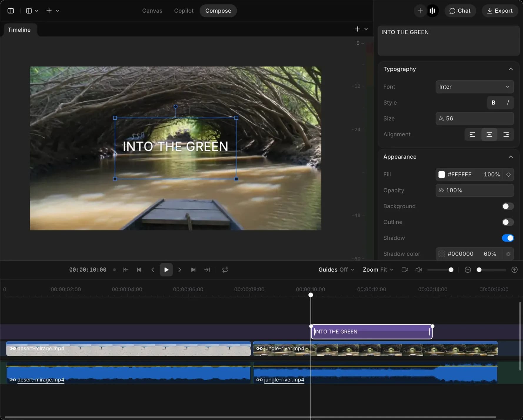Edit the INTO THE GREEN text field
This screenshot has width=523, height=420.
(x=448, y=40)
